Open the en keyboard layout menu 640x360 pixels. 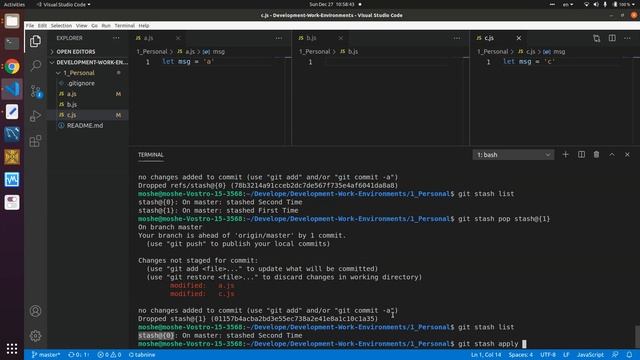(568, 4)
